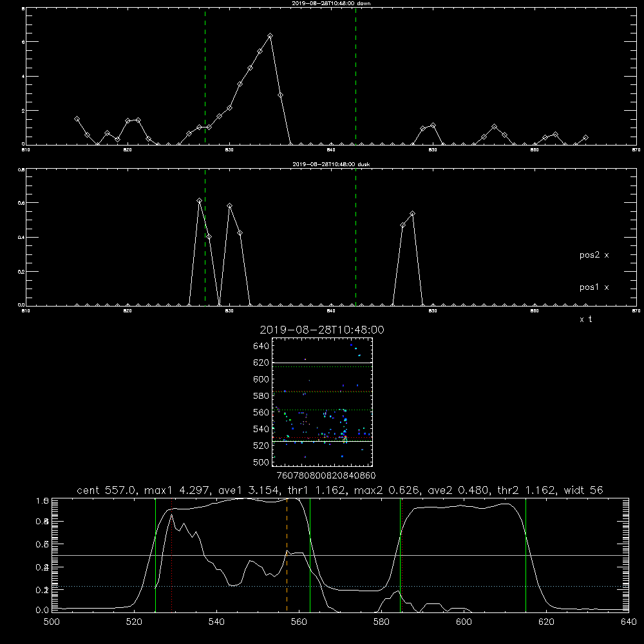This screenshot has width=644, height=644.
Task: Click the "max2 0.626" value
Action: point(386,490)
